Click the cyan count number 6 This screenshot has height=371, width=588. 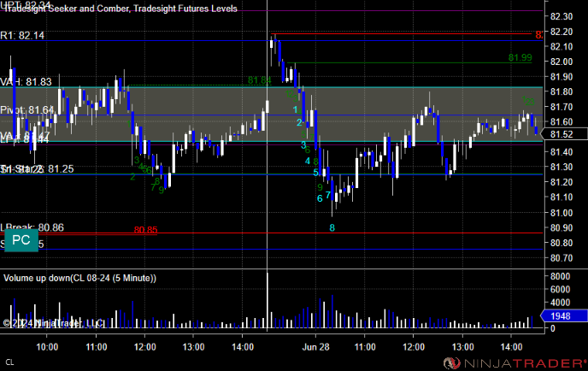(320, 198)
